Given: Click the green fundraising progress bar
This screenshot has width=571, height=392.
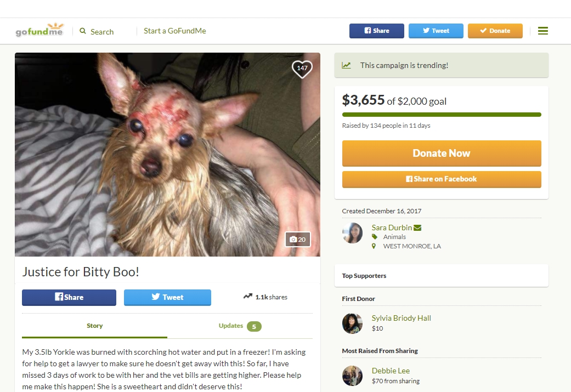Looking at the screenshot, I should pyautogui.click(x=442, y=115).
